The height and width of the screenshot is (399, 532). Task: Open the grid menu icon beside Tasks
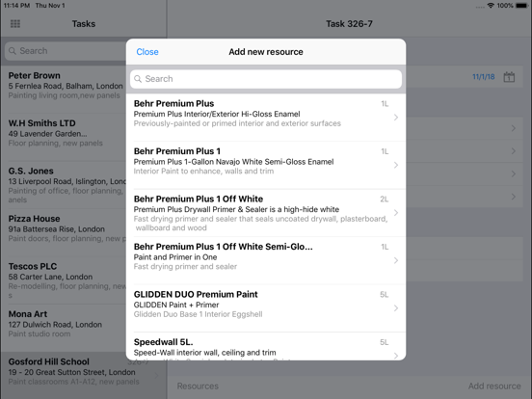point(15,24)
